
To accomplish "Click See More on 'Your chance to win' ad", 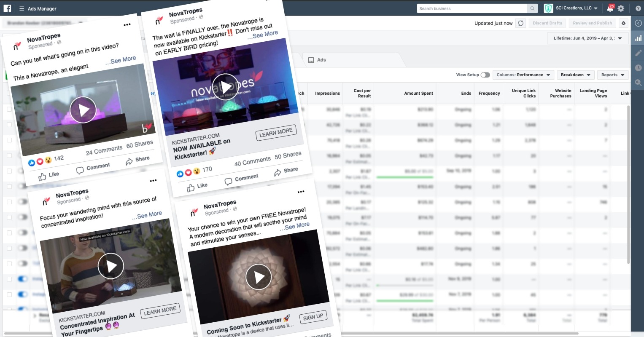I will (294, 226).
